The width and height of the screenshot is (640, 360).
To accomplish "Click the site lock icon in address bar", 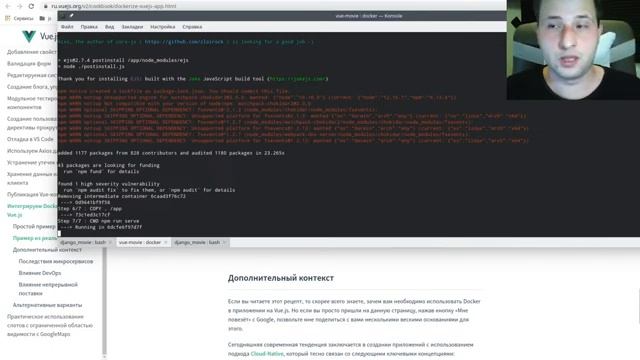I will [46, 6].
